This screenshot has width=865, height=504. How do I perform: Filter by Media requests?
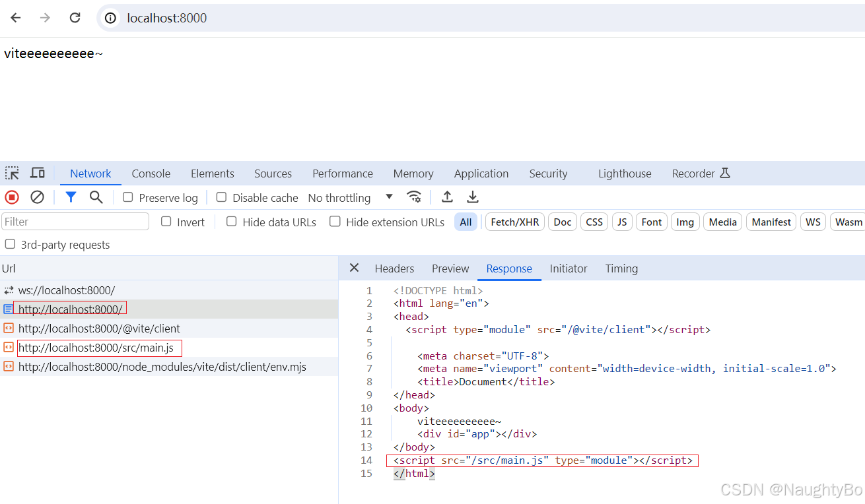pyautogui.click(x=722, y=222)
